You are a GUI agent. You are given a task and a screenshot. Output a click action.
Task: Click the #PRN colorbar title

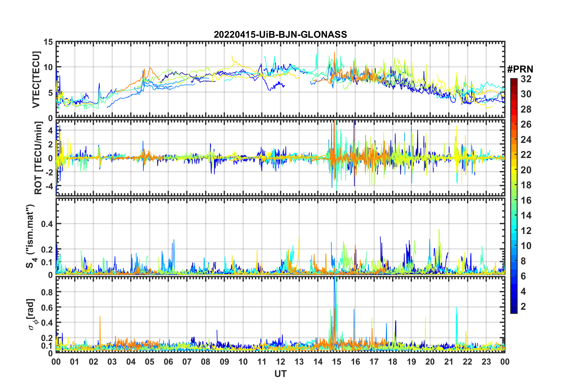pyautogui.click(x=520, y=69)
